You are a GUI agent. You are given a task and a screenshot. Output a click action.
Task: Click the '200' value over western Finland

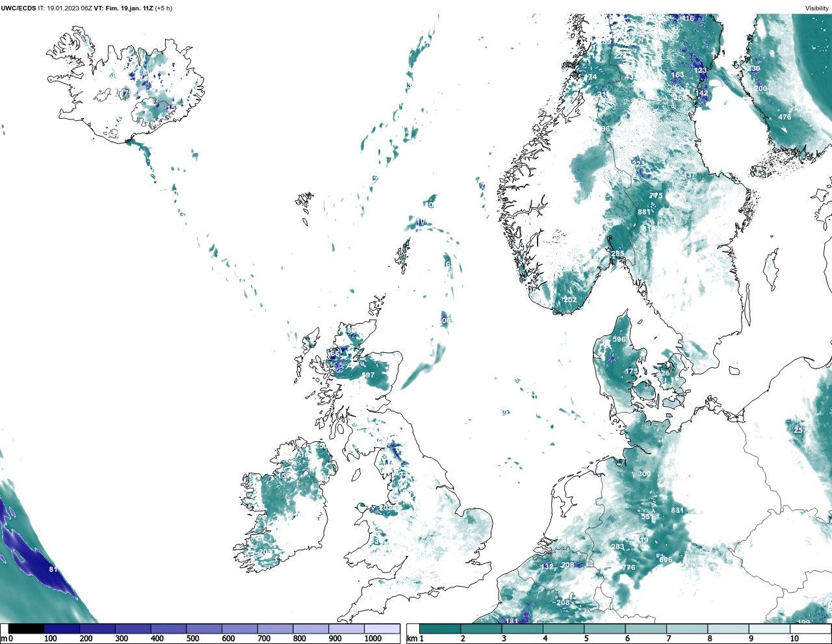coord(760,88)
